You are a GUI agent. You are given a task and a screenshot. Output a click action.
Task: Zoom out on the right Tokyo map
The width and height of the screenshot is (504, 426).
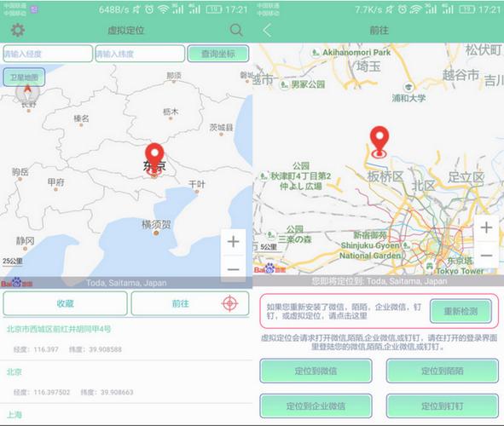[x=487, y=256]
